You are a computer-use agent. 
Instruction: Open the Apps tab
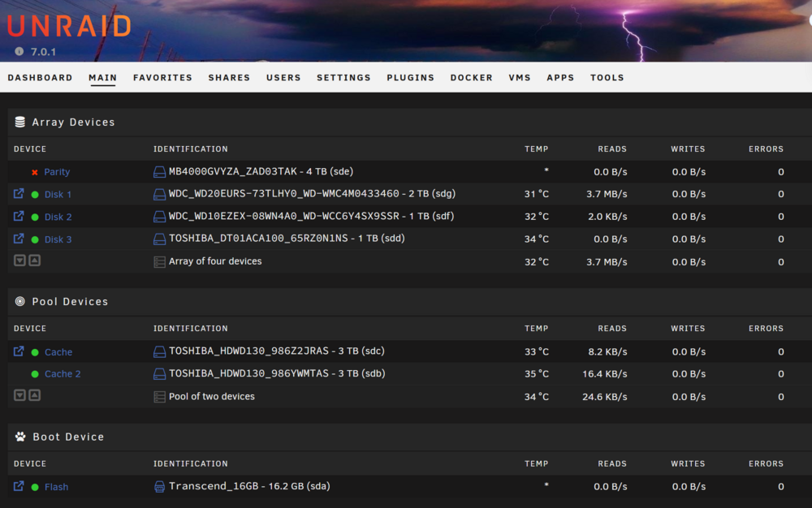click(560, 78)
